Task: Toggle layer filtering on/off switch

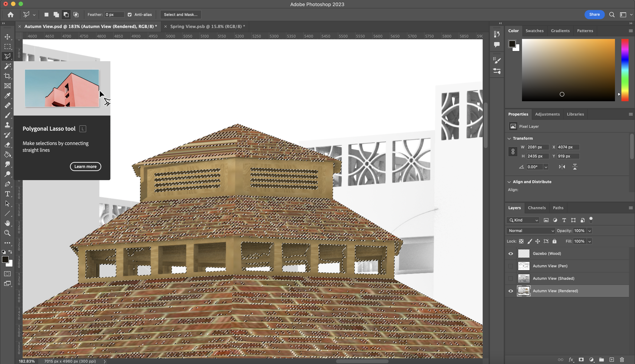Action: coord(591,220)
